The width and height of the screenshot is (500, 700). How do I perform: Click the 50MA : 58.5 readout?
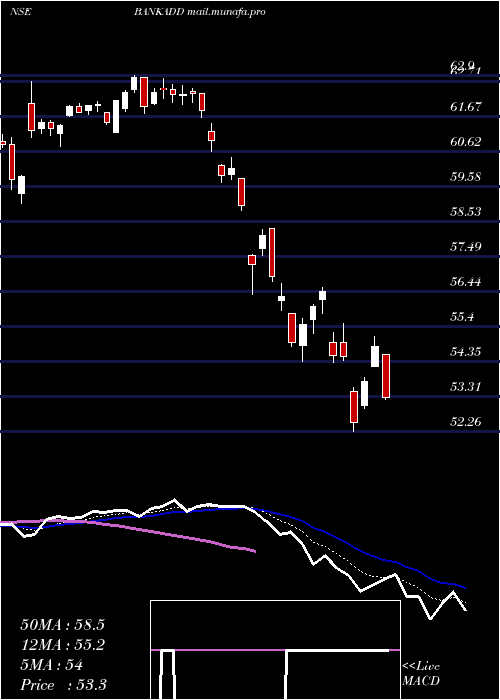pyautogui.click(x=62, y=625)
